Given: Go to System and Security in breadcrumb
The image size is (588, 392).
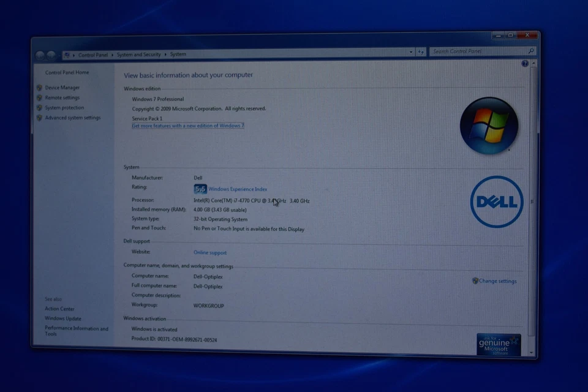Looking at the screenshot, I should pos(139,55).
